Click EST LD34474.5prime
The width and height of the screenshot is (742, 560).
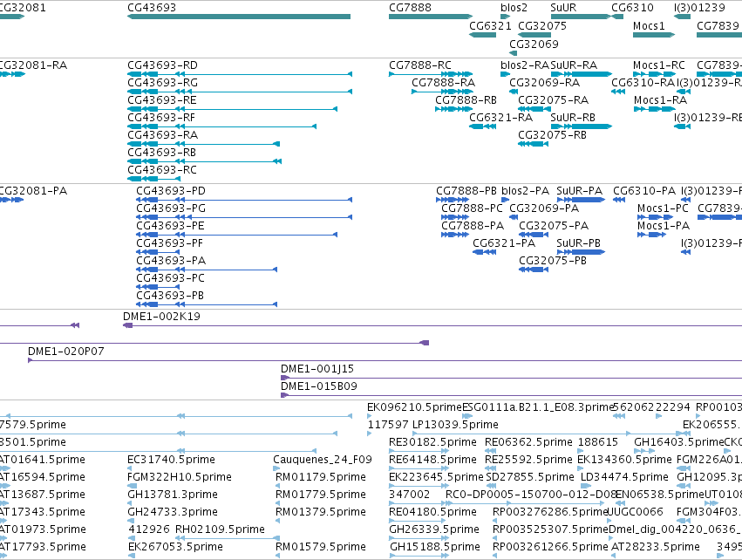click(624, 477)
